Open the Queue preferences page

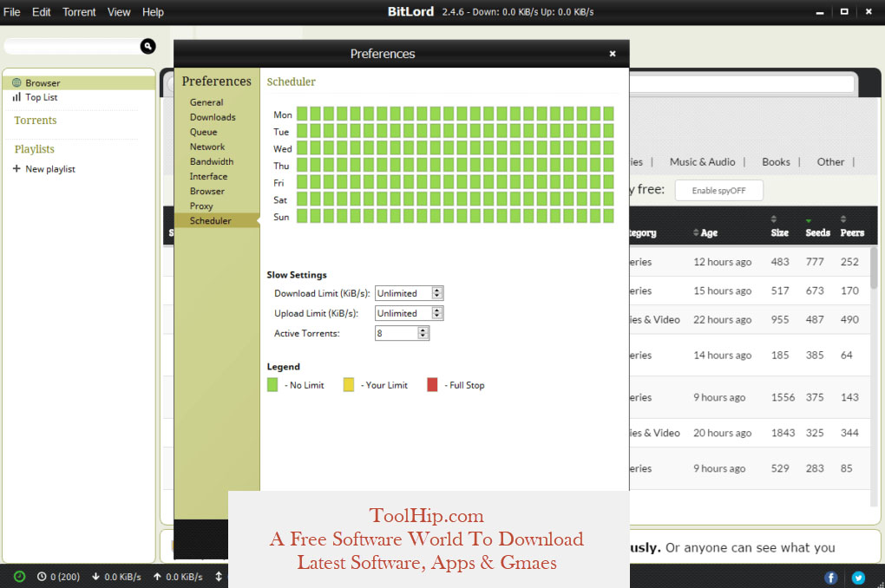203,132
